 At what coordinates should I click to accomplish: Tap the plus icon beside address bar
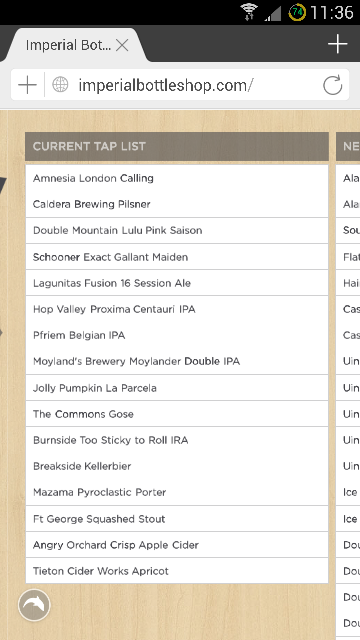27,85
